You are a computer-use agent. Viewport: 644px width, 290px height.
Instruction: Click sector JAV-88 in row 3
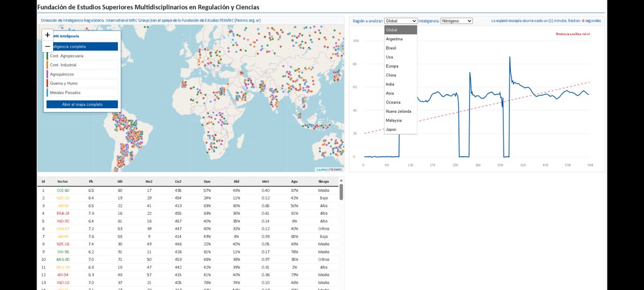point(63,205)
